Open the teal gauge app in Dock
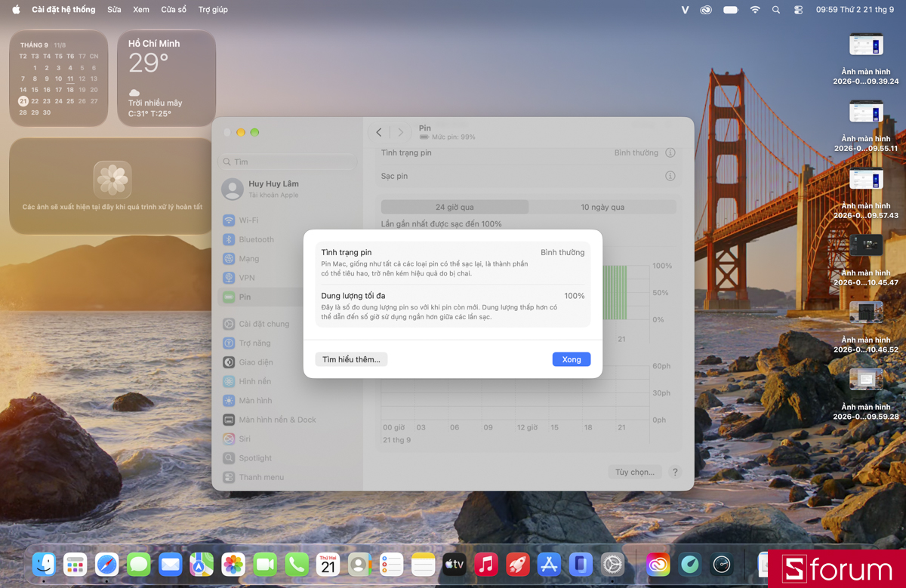This screenshot has height=588, width=906. 690,564
